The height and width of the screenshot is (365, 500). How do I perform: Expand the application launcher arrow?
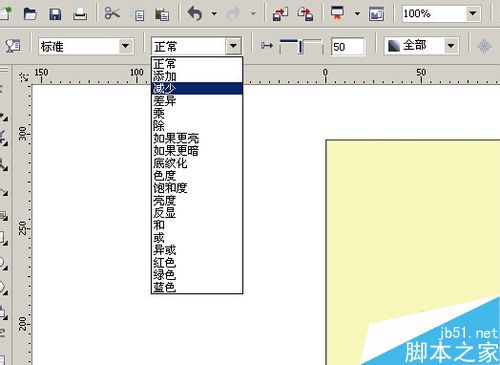(x=357, y=14)
